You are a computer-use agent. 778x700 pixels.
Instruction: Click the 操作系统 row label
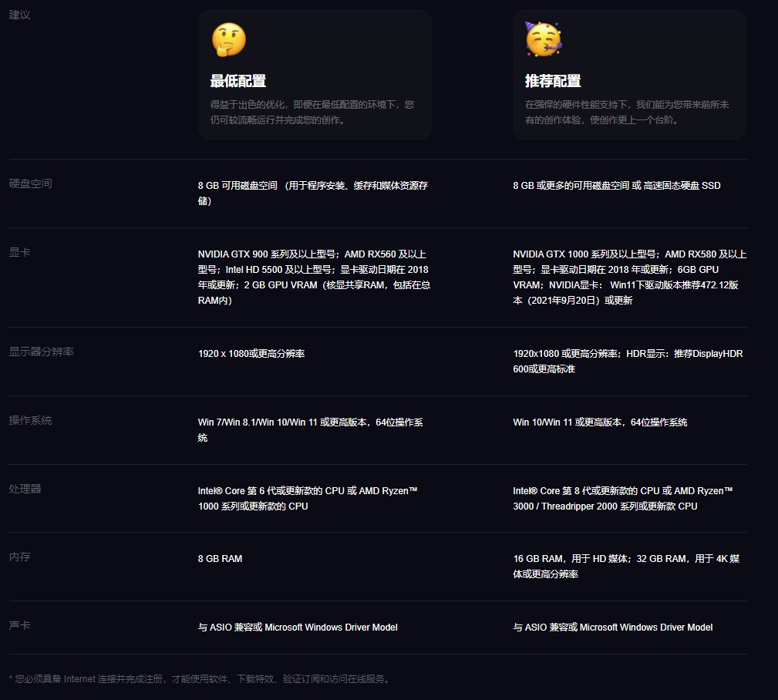[x=30, y=420]
